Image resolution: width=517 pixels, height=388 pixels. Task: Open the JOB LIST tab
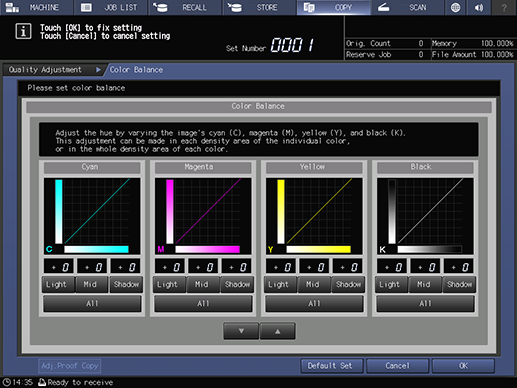click(110, 7)
